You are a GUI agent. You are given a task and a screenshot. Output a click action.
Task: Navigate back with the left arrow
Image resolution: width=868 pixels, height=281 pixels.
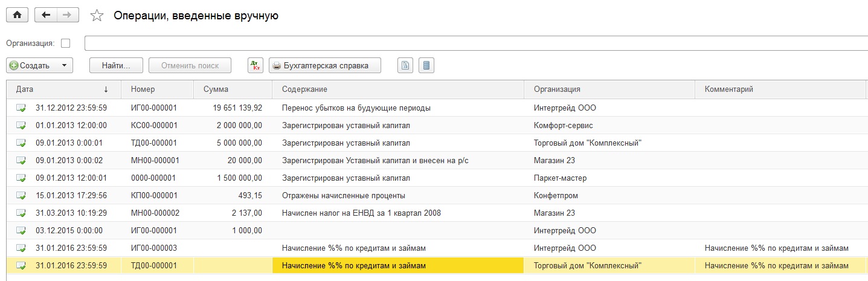coord(46,16)
